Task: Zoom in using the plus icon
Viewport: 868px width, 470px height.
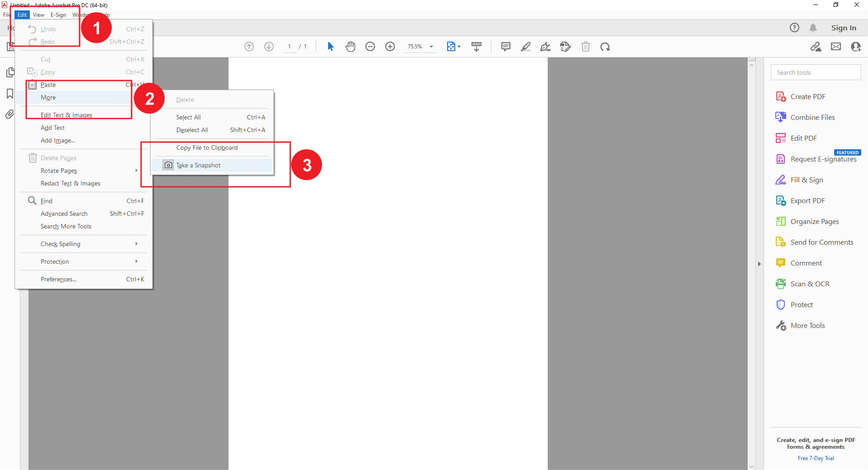Action: tap(390, 47)
